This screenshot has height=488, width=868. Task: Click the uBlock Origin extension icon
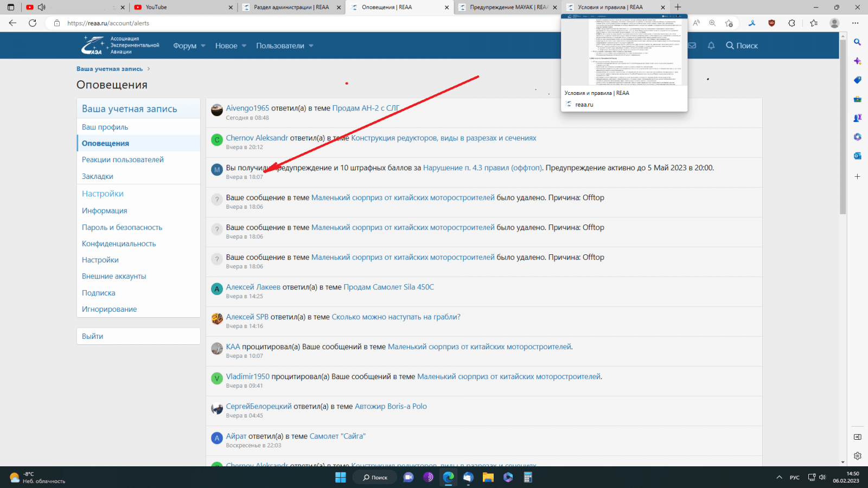point(771,23)
